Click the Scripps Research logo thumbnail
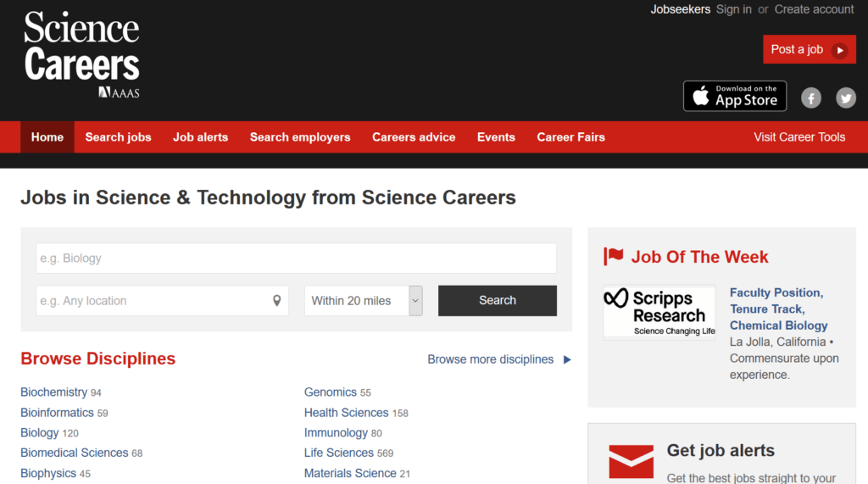This screenshot has height=484, width=868. coord(659,312)
